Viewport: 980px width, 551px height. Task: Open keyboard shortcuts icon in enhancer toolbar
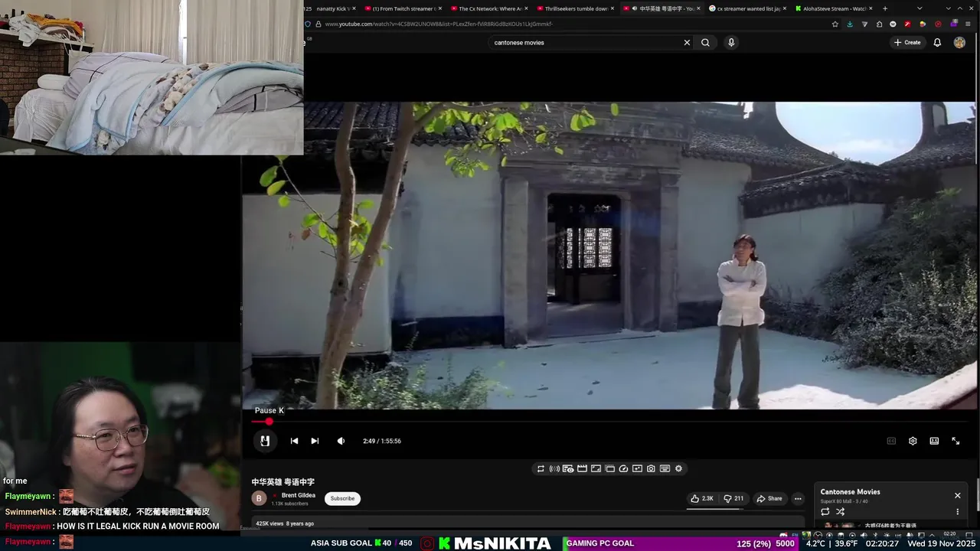[x=665, y=468]
